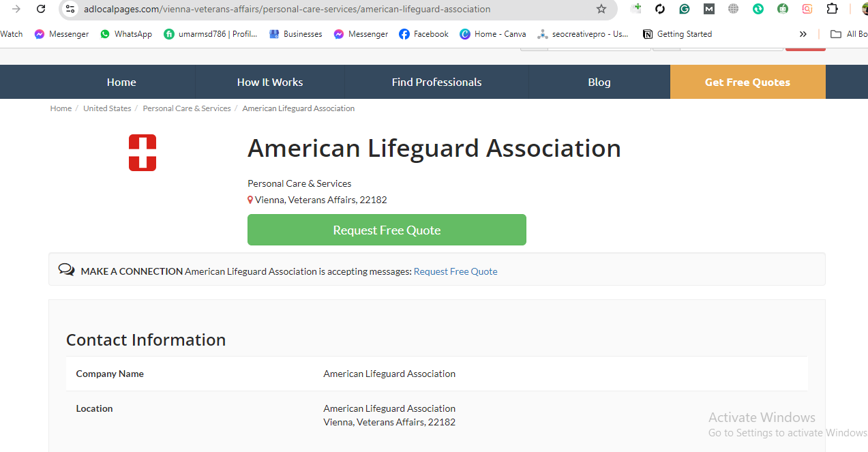
Task: Bookmark this page with the star icon
Action: coord(601,9)
